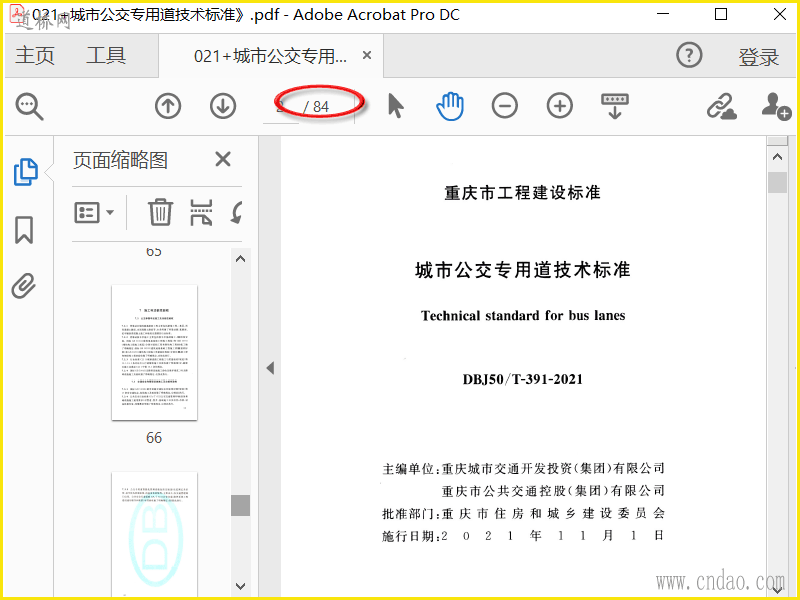Delete selected pages with trash icon
Image resolution: width=800 pixels, height=600 pixels.
pos(160,212)
